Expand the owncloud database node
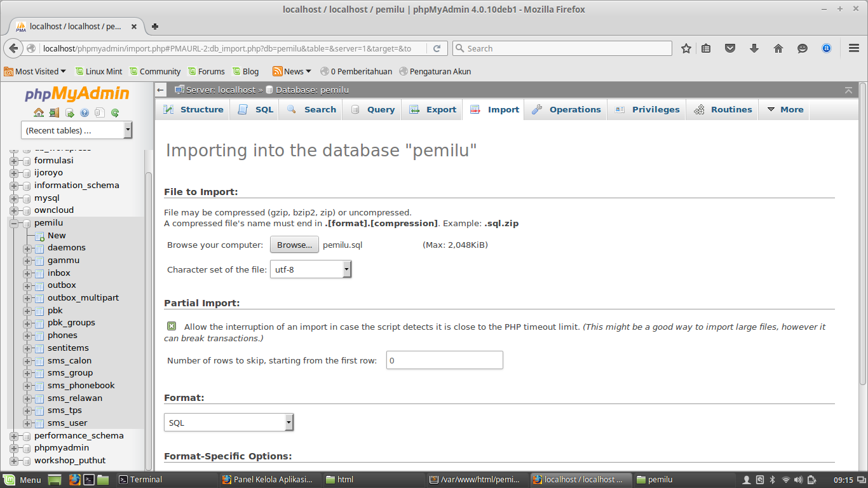The image size is (868, 488). click(14, 210)
